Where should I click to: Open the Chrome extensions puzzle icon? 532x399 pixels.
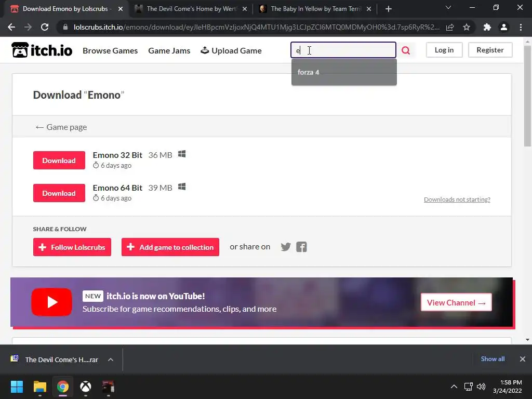[x=487, y=27]
